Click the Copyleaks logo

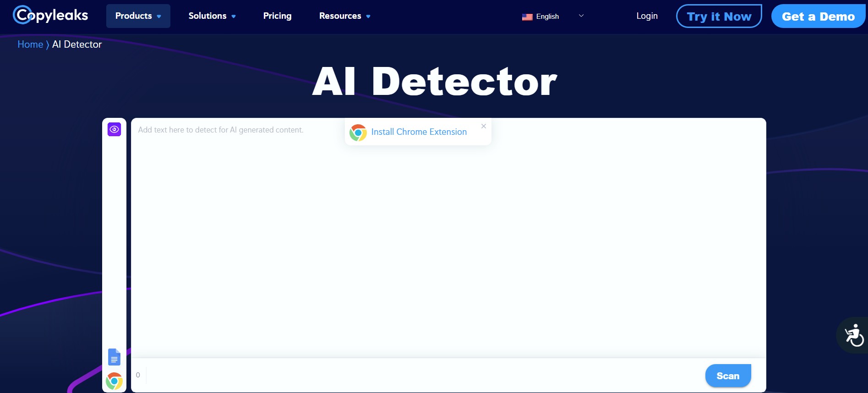(50, 15)
